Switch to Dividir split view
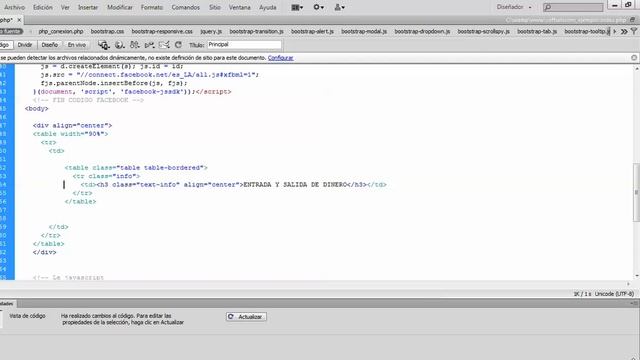The image size is (640, 360). [x=25, y=45]
